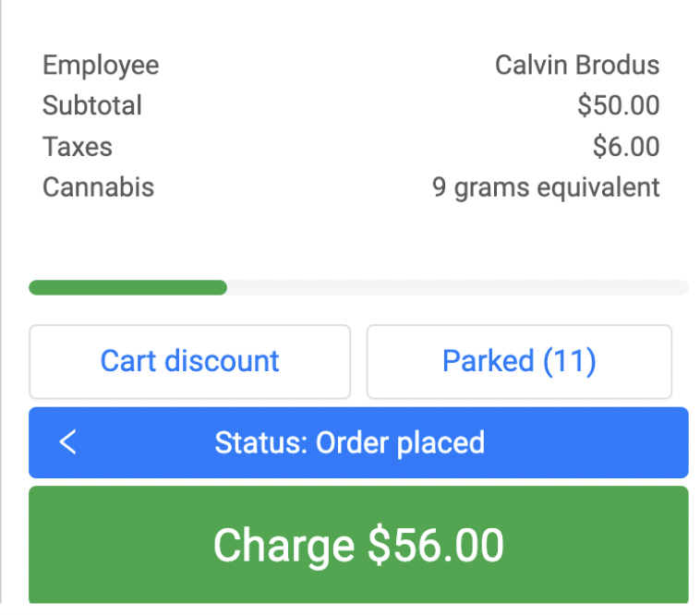This screenshot has width=700, height=615.
Task: Open the Cart discount dialog
Action: [x=189, y=361]
